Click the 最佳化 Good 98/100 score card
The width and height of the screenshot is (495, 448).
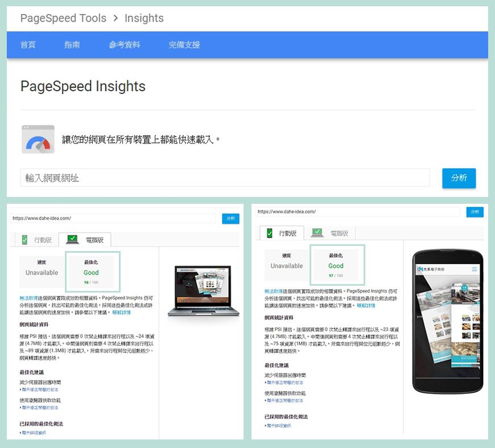point(91,272)
